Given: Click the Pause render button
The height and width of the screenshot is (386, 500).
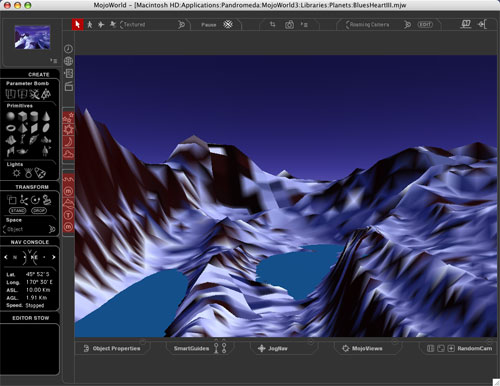Looking at the screenshot, I should [209, 25].
